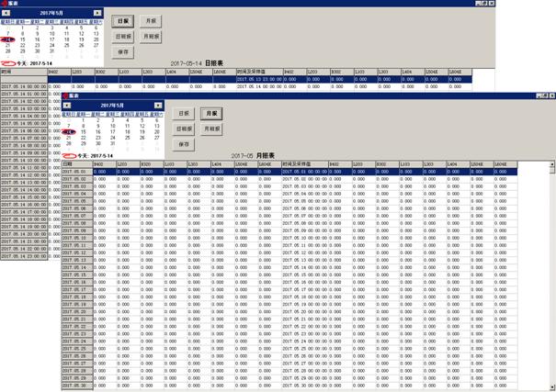Open the title bar icon of the monthly report window

click(66, 95)
